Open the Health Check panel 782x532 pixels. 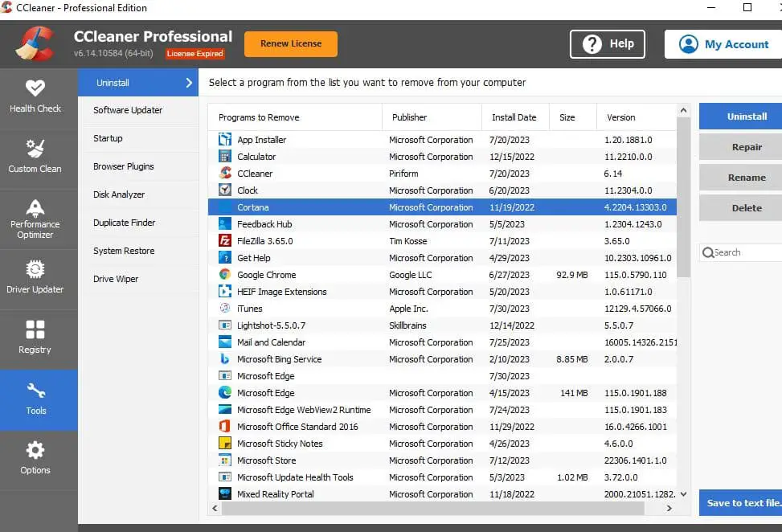(x=35, y=96)
